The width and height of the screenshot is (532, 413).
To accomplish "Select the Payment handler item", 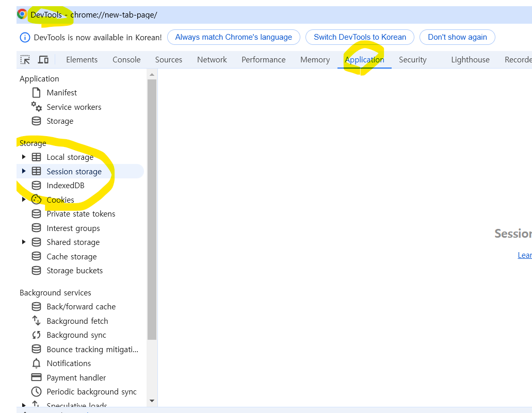I will coord(76,378).
